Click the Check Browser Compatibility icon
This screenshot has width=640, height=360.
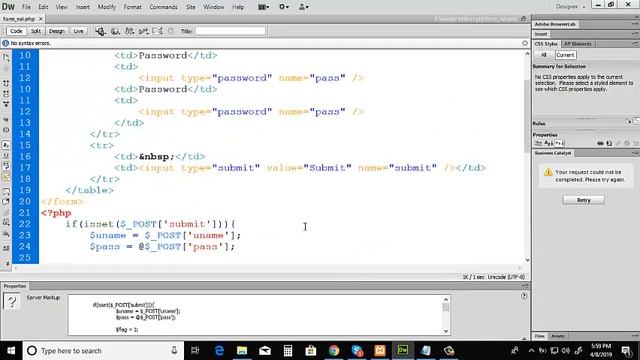[157, 31]
